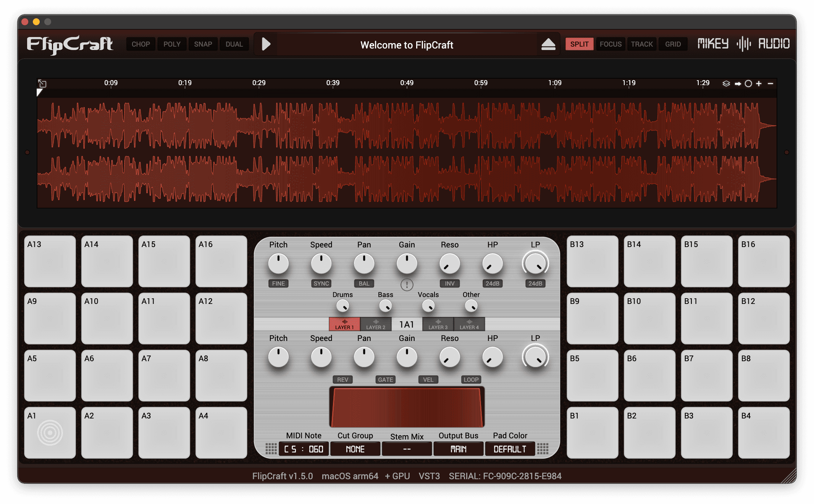Turn on the LOOP toggle
The width and height of the screenshot is (814, 504).
pos(471,380)
